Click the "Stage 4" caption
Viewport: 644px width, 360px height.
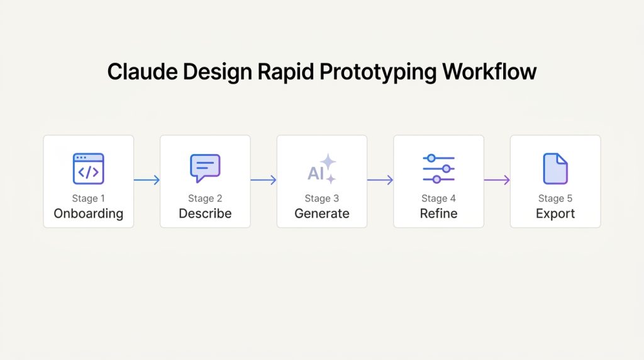(438, 198)
